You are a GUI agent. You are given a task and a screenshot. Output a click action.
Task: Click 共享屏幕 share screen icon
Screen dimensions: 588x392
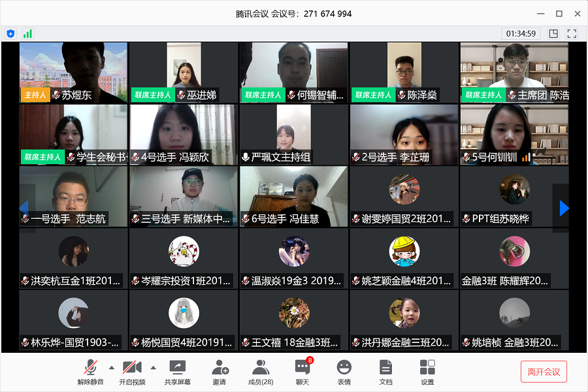(x=178, y=368)
